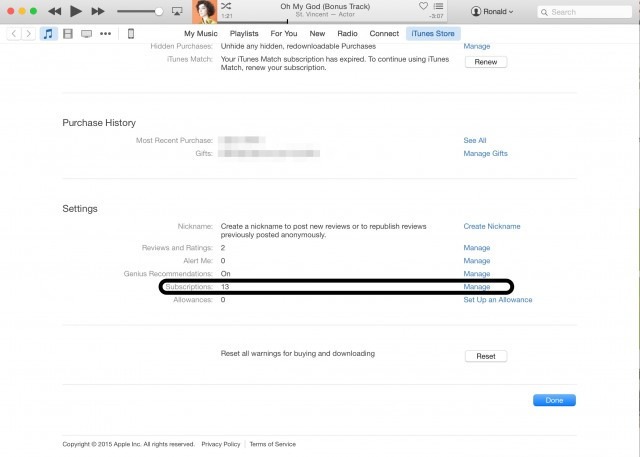The width and height of the screenshot is (640, 457).
Task: Toggle the shuffle icon
Action: pyautogui.click(x=226, y=6)
